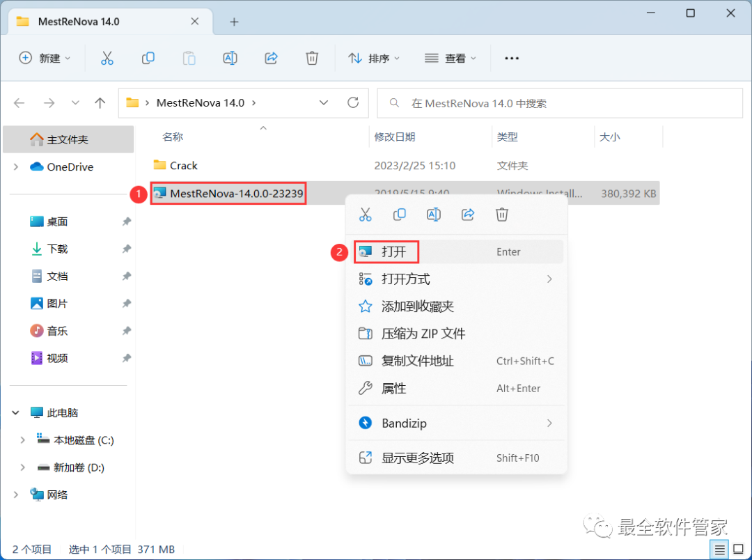
Task: Click the pin icon next to 桌面
Action: click(126, 221)
